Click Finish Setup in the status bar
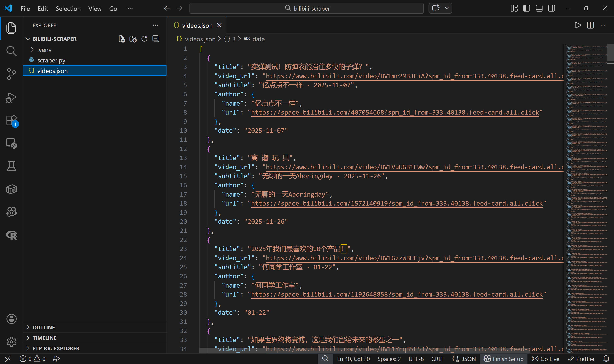 tap(503, 359)
